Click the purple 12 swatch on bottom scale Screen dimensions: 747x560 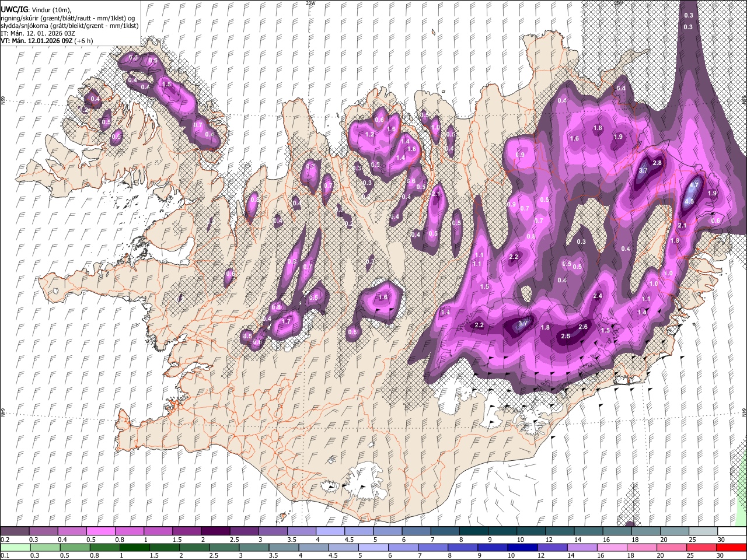coord(552,547)
